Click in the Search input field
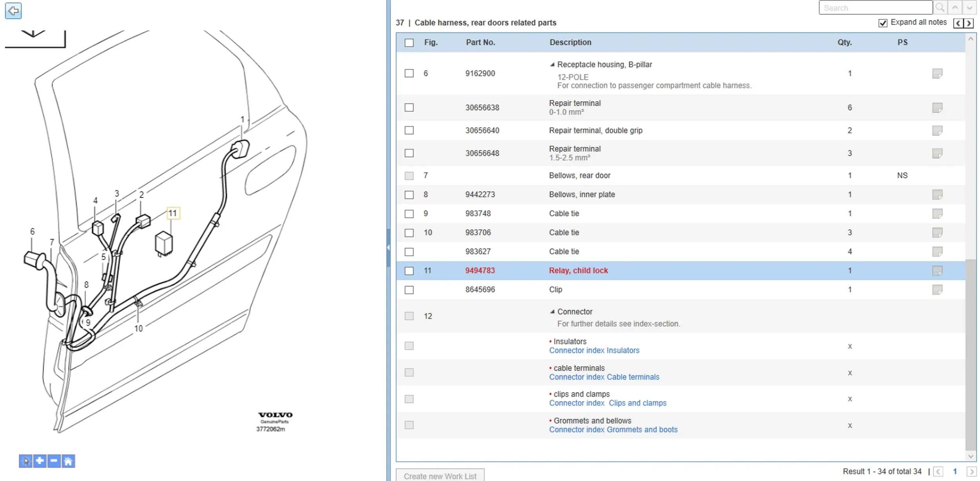The image size is (980, 481). tap(875, 7)
